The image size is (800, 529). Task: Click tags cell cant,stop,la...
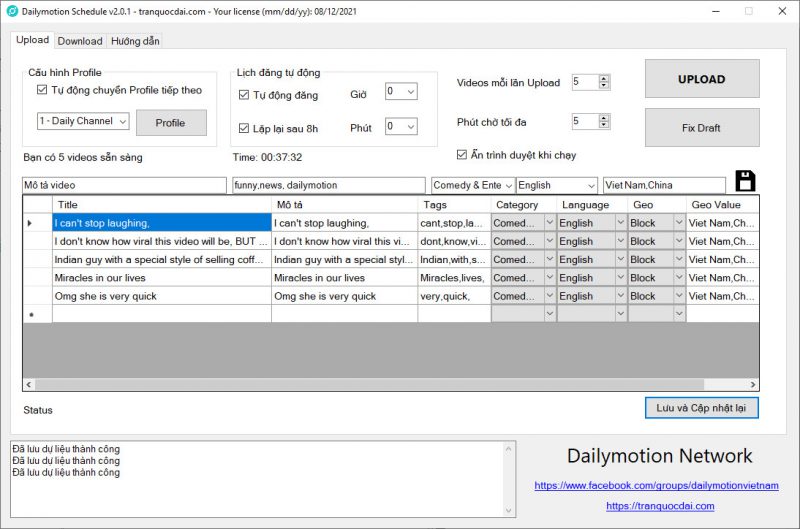tap(454, 223)
